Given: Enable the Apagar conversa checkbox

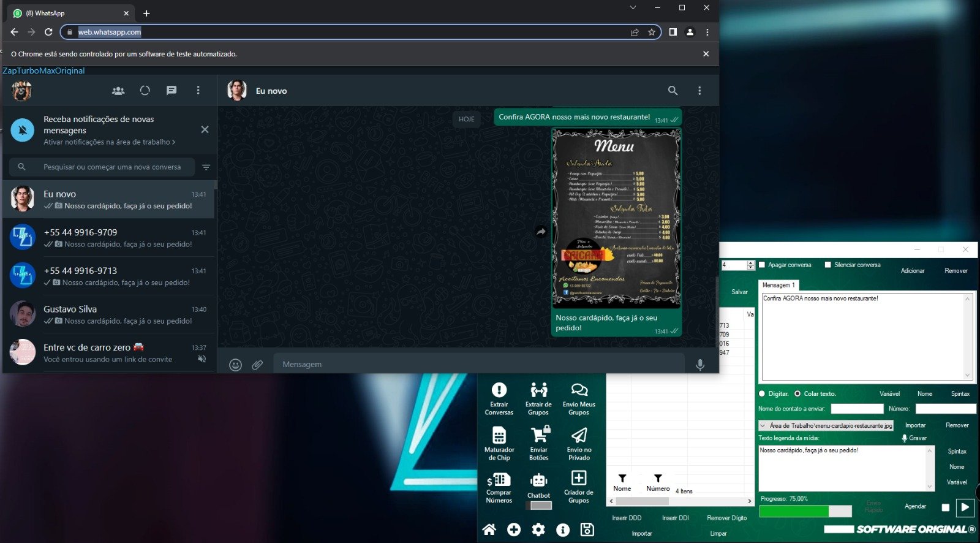Looking at the screenshot, I should click(762, 265).
